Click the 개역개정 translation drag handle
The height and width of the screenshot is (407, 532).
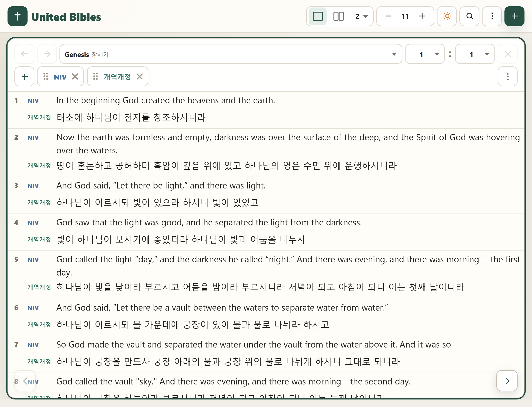click(95, 77)
